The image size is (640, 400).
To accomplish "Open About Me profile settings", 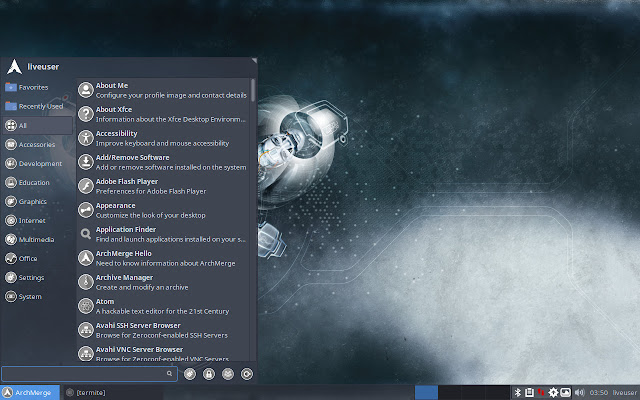I will point(163,90).
